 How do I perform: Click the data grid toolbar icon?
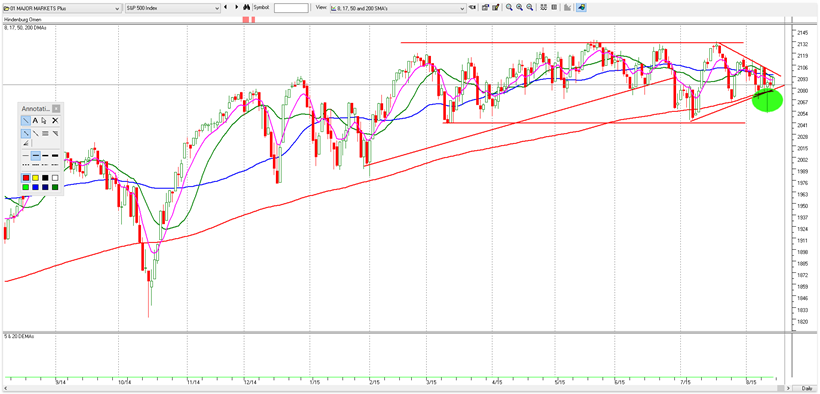point(543,7)
